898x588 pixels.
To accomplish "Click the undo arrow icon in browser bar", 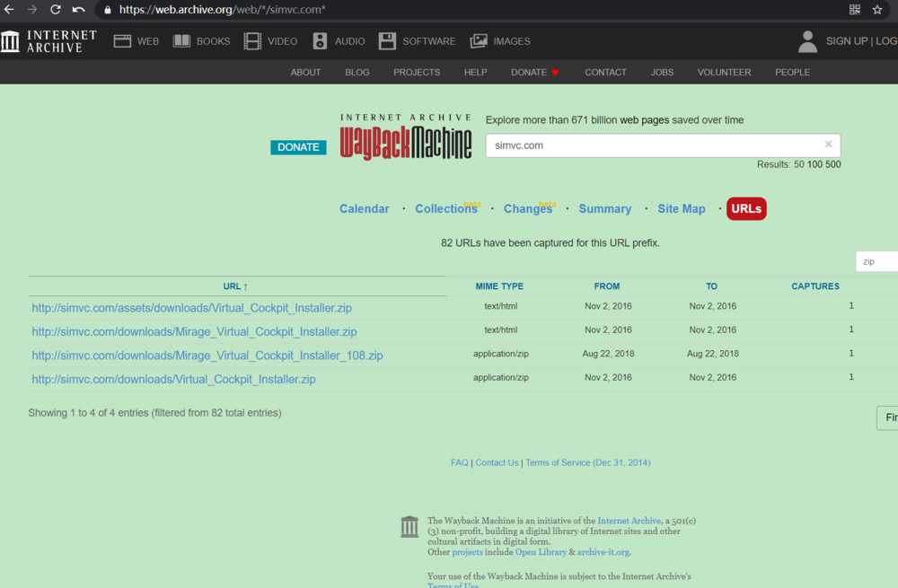I will pos(78,10).
